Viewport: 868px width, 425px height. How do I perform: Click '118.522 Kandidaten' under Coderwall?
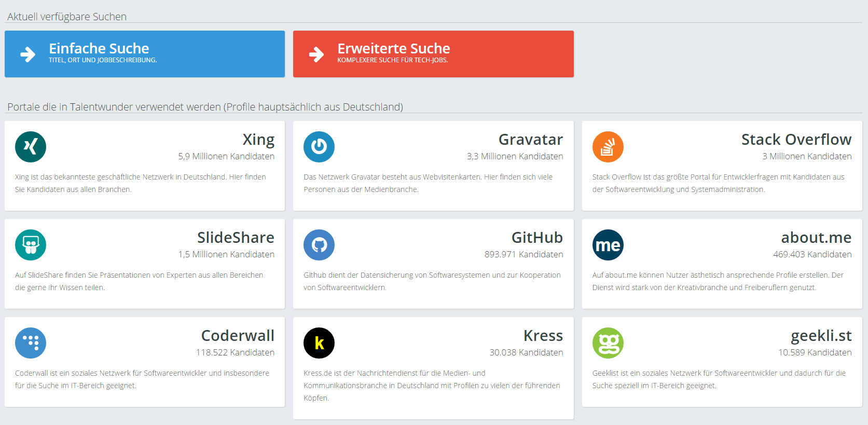235,352
